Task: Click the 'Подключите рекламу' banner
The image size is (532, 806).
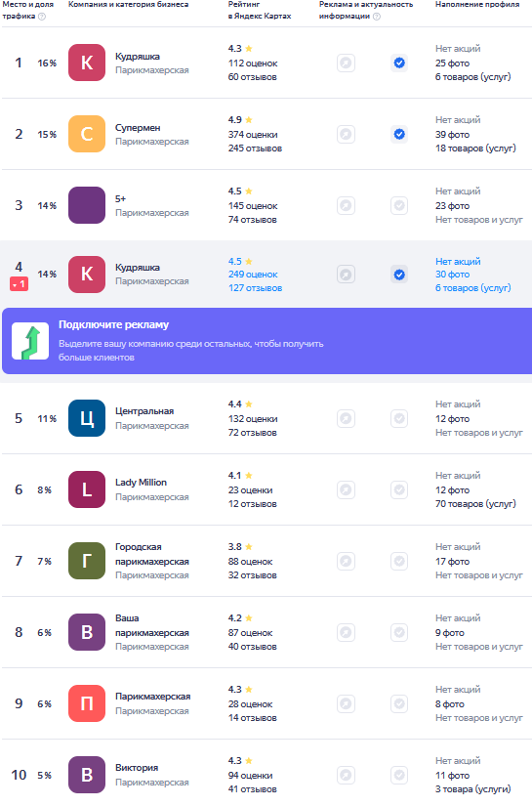Action: tap(267, 341)
